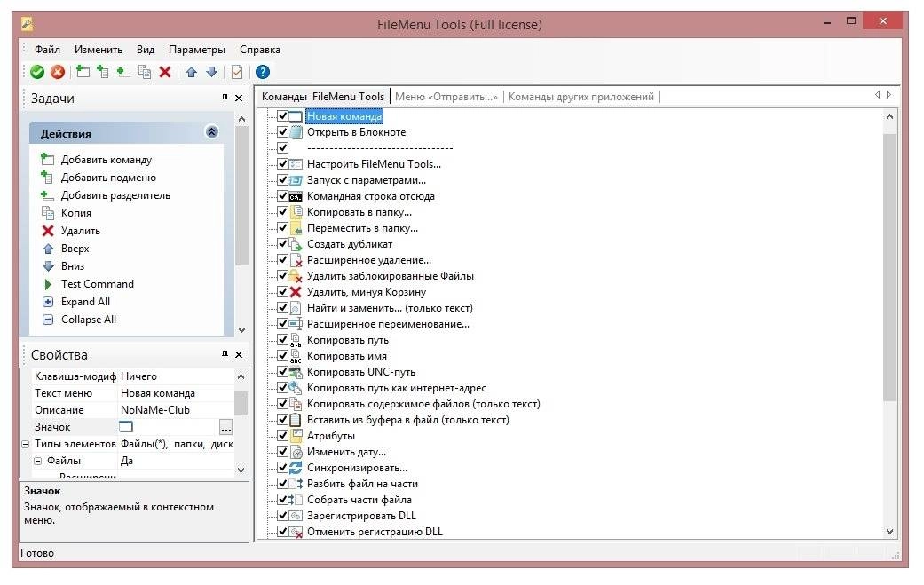
Task: Click the Collapse All action
Action: [89, 320]
